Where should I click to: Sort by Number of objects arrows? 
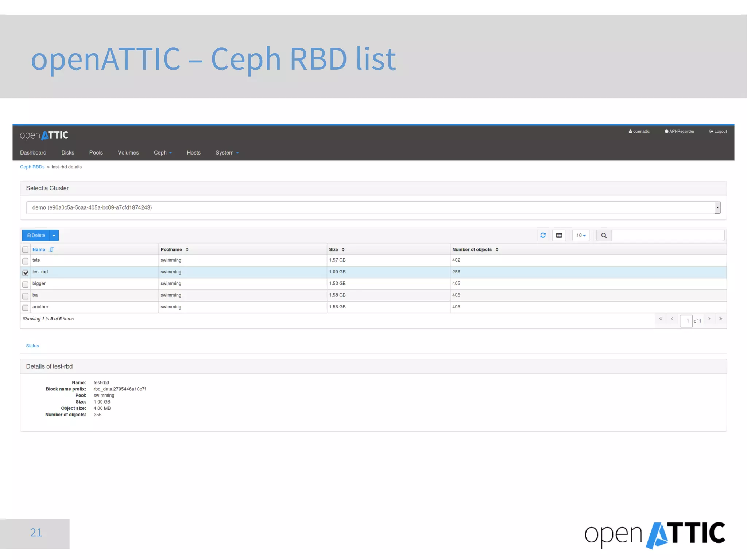[497, 249]
